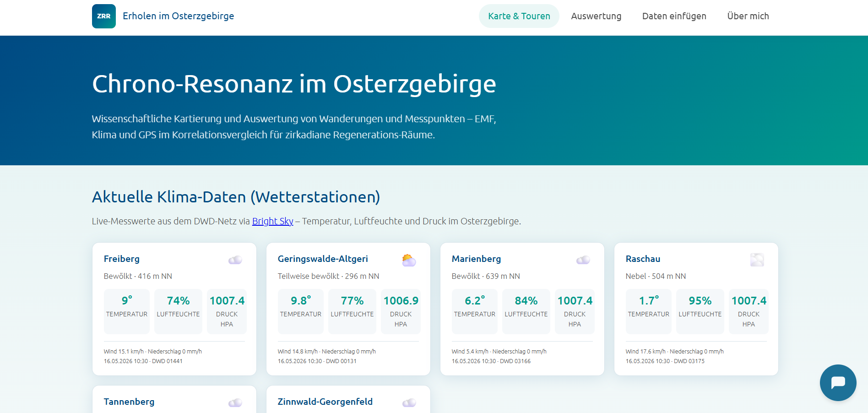
Task: Click 'Wind 5.4 km/h' line in Marienberg
Action: [x=499, y=352]
